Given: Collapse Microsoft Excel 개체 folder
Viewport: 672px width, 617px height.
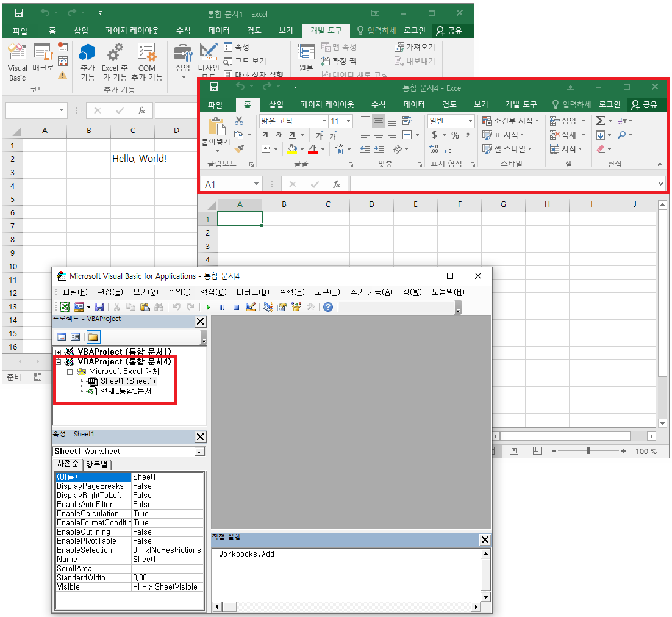Looking at the screenshot, I should pyautogui.click(x=70, y=372).
